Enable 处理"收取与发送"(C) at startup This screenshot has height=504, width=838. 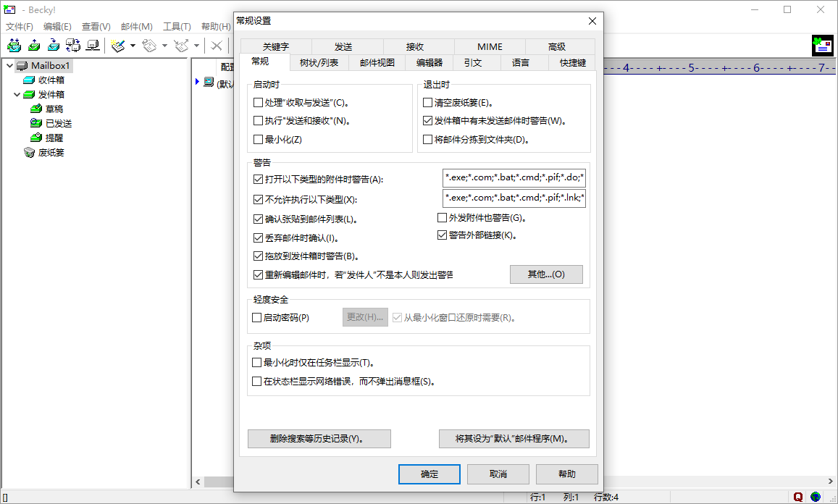click(258, 103)
